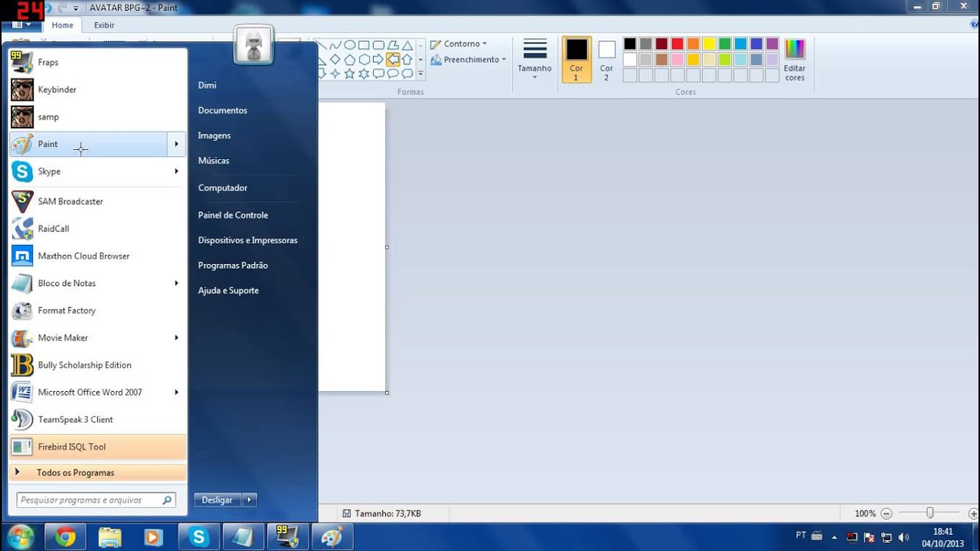
Task: Select the Five-point star shape
Action: coord(349,73)
